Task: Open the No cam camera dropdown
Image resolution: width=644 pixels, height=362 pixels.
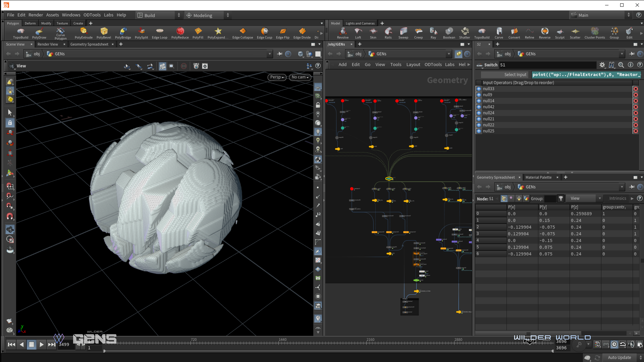Action: click(300, 77)
